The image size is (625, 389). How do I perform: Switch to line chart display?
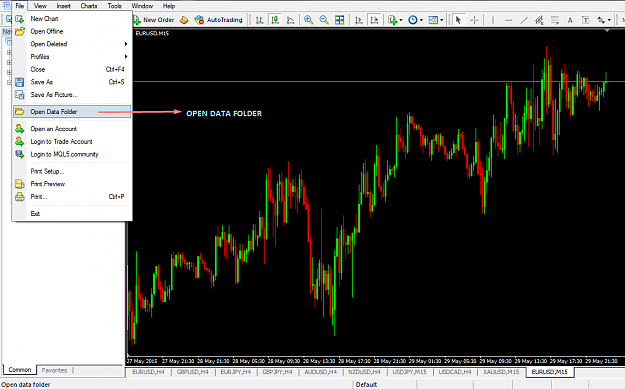coord(291,20)
